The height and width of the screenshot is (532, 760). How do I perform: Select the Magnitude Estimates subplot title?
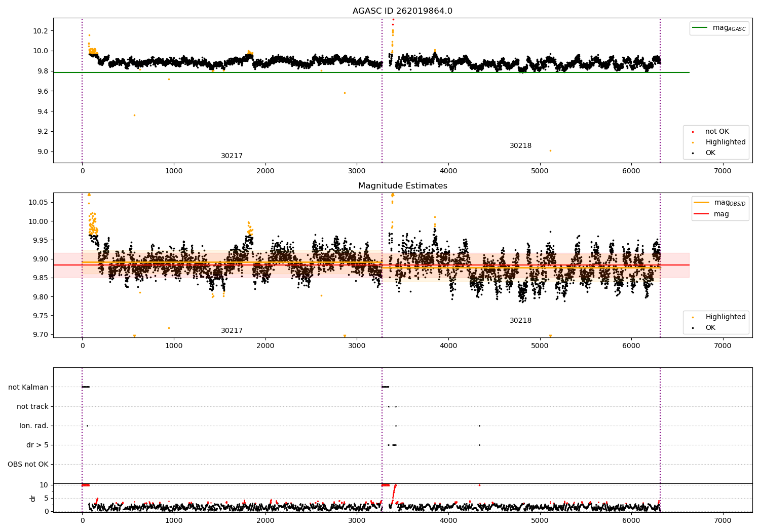tap(403, 186)
